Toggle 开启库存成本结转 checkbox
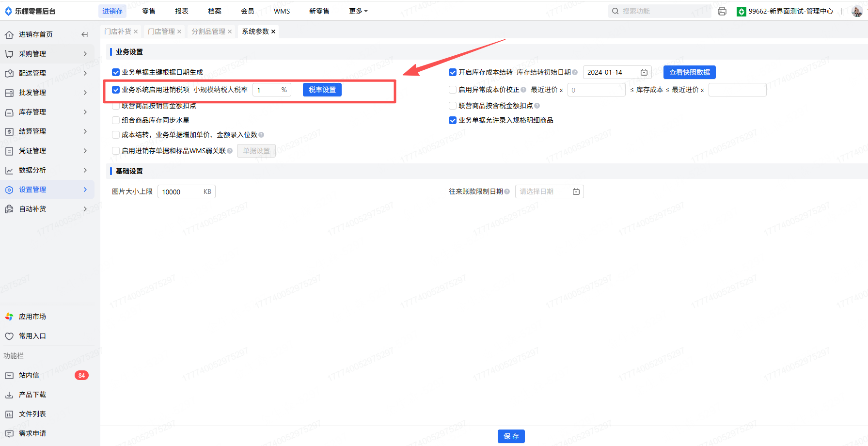The height and width of the screenshot is (446, 868). 453,72
